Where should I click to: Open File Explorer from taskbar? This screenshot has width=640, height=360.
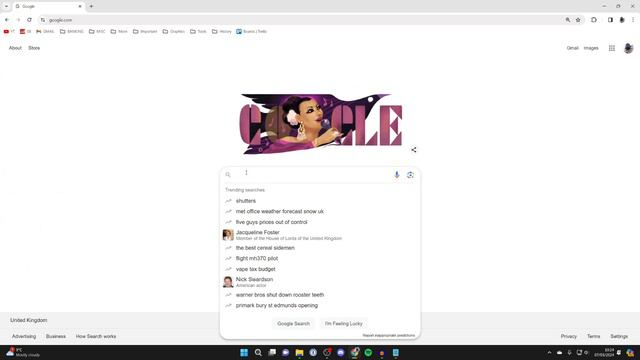tap(299, 353)
